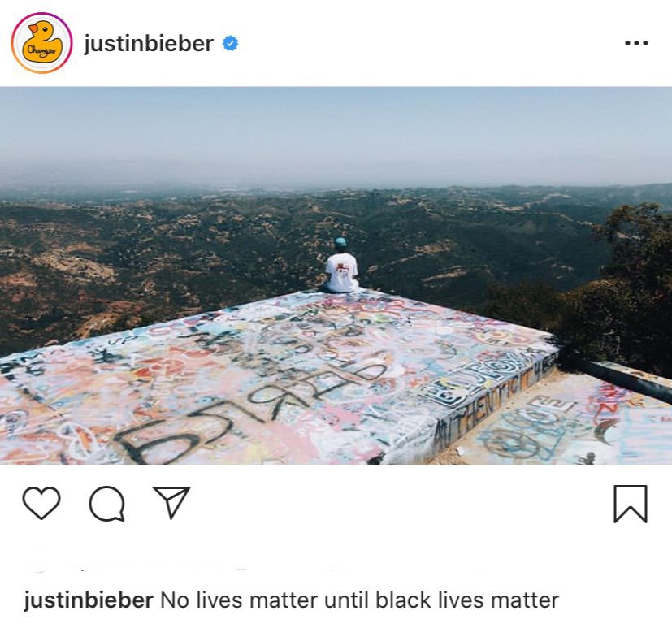Open the three-dot more options menu
Viewport: 672px width, 628px height.
[x=636, y=43]
